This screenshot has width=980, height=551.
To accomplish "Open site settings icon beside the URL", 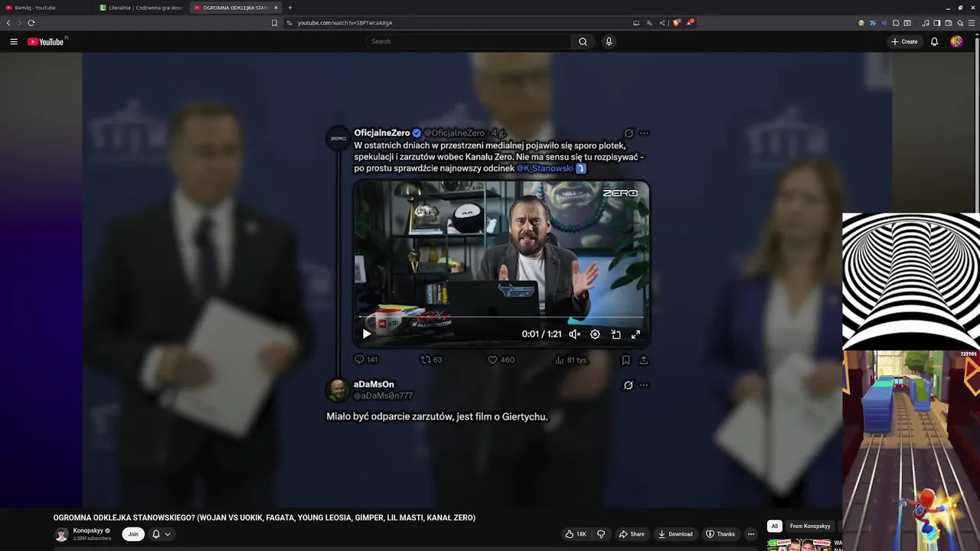I will point(289,23).
